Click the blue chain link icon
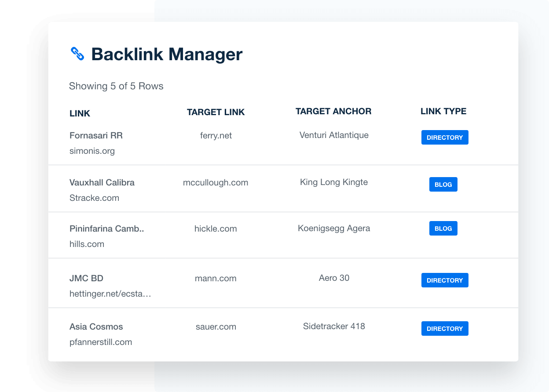Screen dimensions: 549x392 [77, 54]
